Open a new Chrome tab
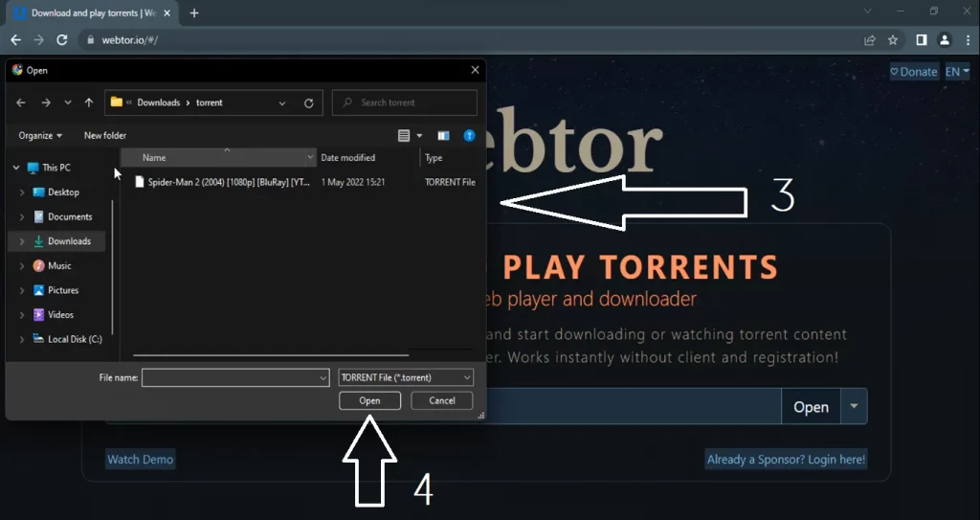This screenshot has width=980, height=520. coord(193,13)
